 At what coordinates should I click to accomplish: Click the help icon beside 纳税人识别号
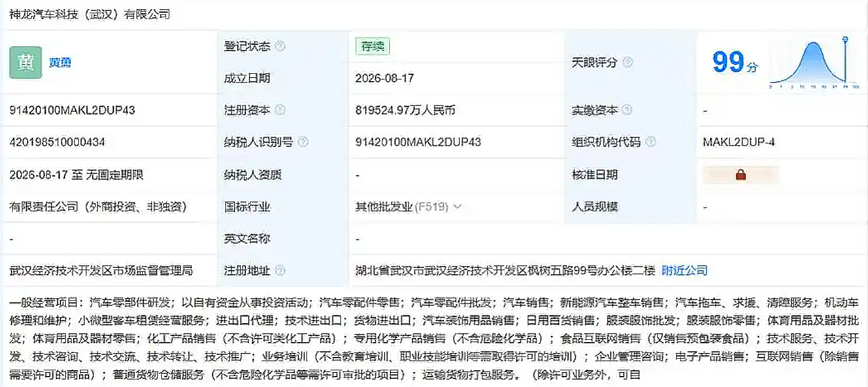(303, 142)
